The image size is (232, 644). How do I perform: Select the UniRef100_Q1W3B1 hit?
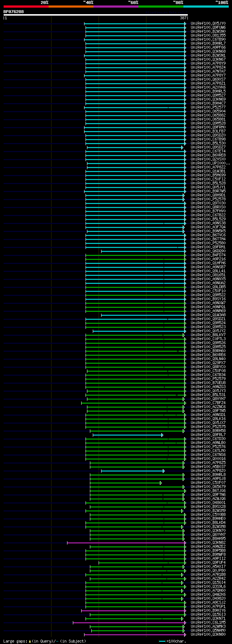point(208,171)
